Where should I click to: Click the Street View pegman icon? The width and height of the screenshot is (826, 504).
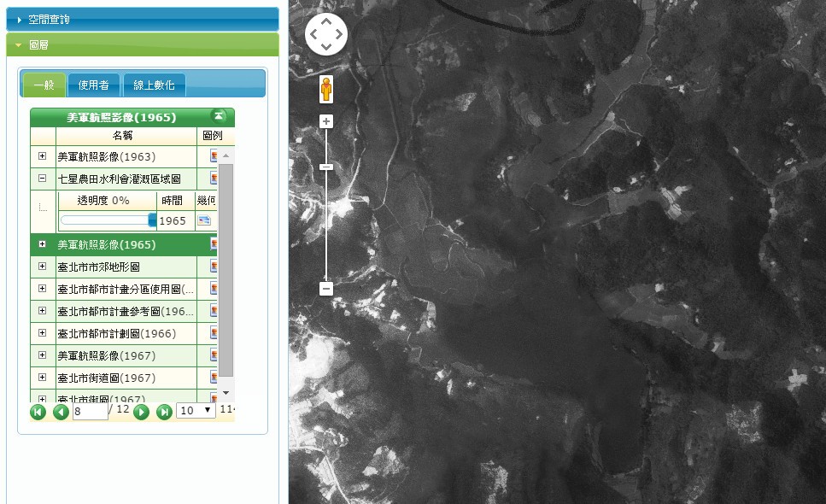325,90
